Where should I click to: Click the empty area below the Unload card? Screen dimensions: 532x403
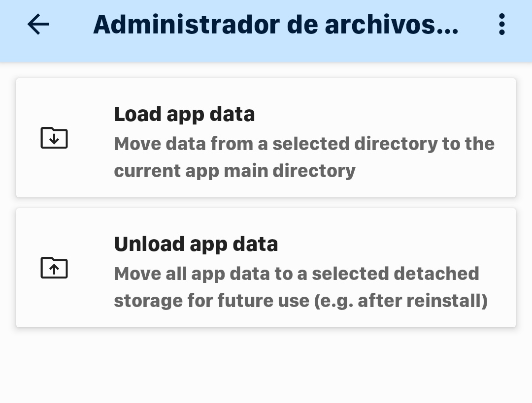click(266, 367)
